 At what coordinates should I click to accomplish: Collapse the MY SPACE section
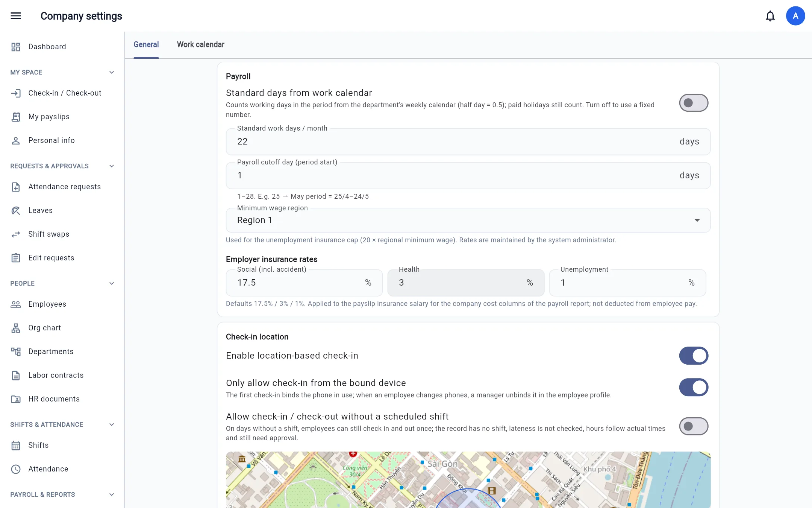(112, 72)
